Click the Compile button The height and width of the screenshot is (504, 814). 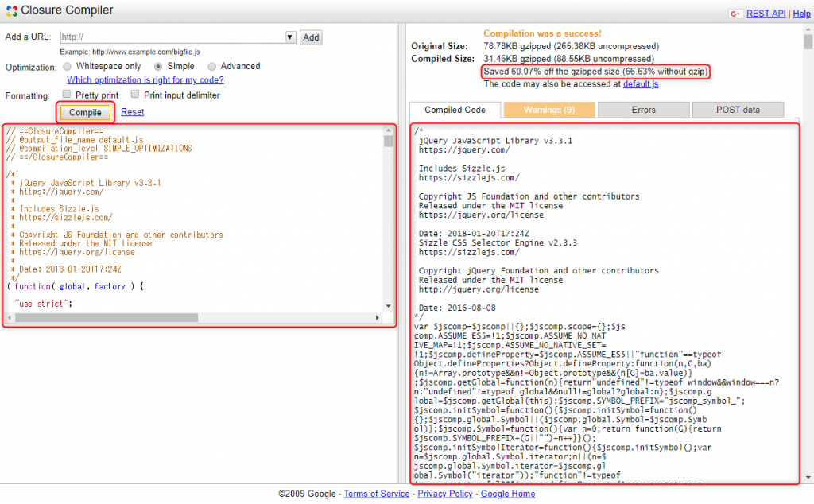(x=84, y=112)
